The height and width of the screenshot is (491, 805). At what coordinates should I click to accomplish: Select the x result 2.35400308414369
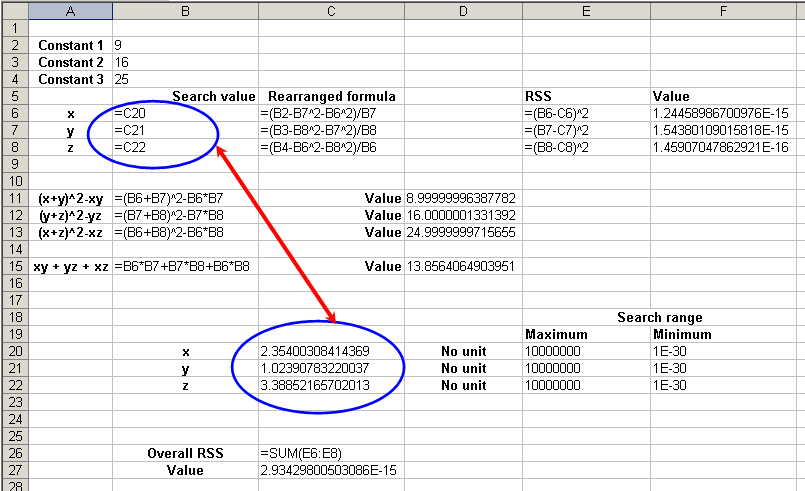click(x=331, y=351)
